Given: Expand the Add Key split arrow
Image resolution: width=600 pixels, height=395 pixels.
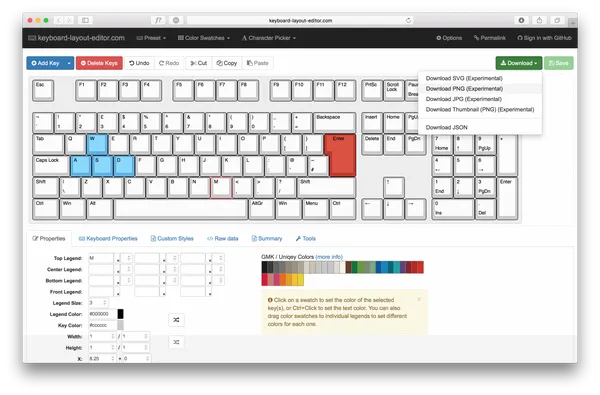Looking at the screenshot, I should (69, 63).
